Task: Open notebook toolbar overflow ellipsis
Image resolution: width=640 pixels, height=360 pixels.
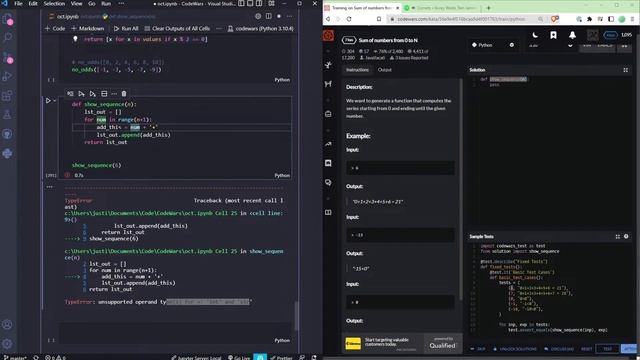Action: pyautogui.click(x=219, y=29)
